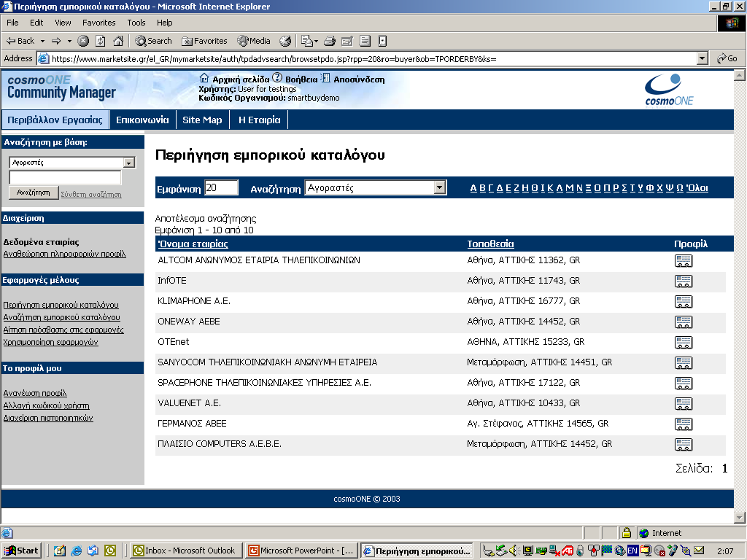The height and width of the screenshot is (560, 747).
Task: Click the browser Refresh icon
Action: click(101, 41)
